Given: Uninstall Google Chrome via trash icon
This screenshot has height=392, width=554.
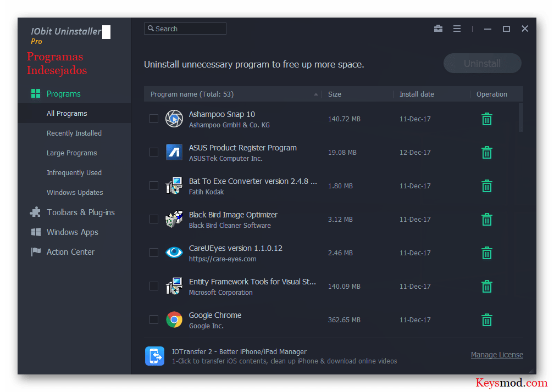Looking at the screenshot, I should pyautogui.click(x=486, y=320).
